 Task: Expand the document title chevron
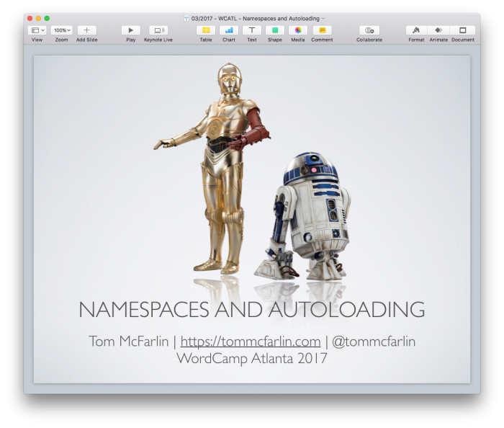click(x=323, y=19)
